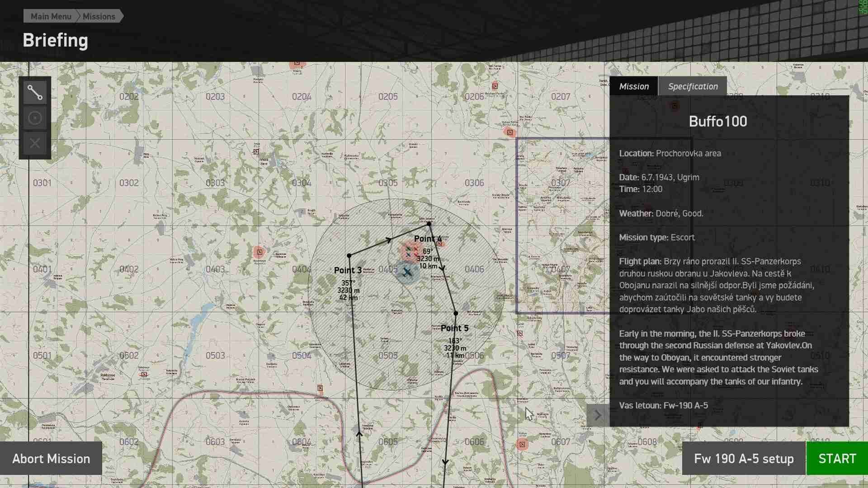This screenshot has width=868, height=488.
Task: Click the Point 3 waypoint dot
Action: coord(349,256)
